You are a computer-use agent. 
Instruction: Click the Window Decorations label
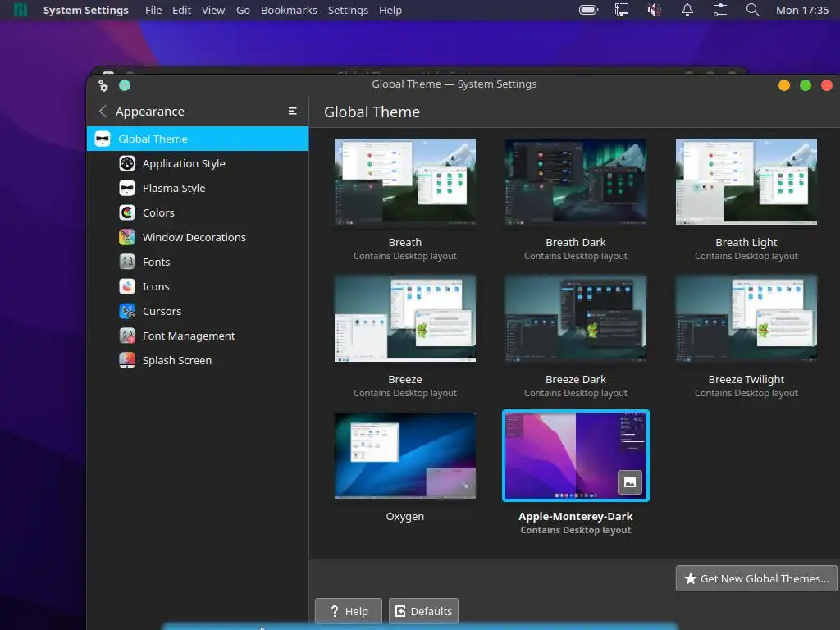pos(194,237)
